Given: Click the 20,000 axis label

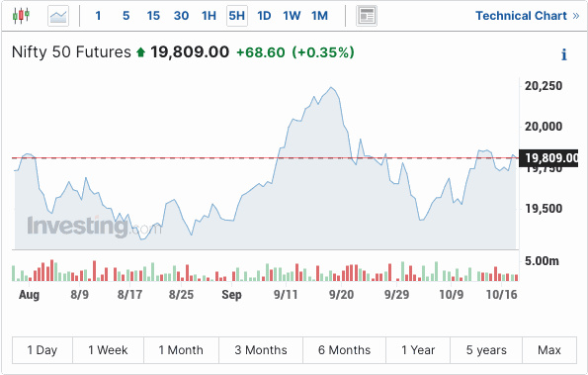Looking at the screenshot, I should (x=544, y=126).
